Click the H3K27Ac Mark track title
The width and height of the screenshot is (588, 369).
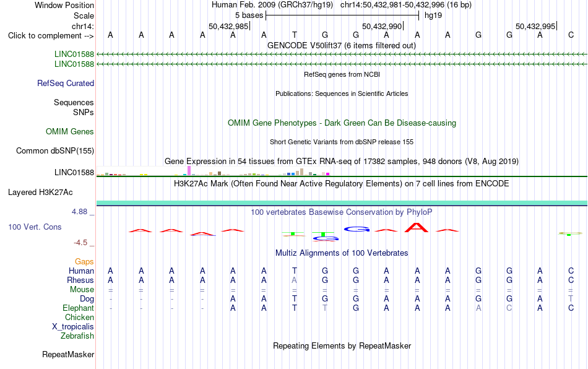342,184
